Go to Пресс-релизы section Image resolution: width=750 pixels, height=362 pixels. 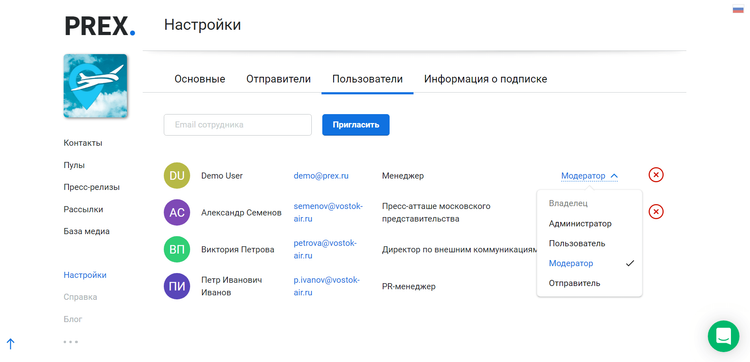click(x=91, y=187)
